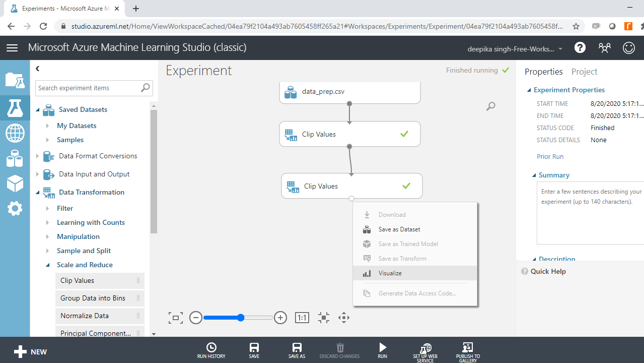Image resolution: width=644 pixels, height=363 pixels.
Task: Switch to the Properties tab
Action: tap(543, 72)
